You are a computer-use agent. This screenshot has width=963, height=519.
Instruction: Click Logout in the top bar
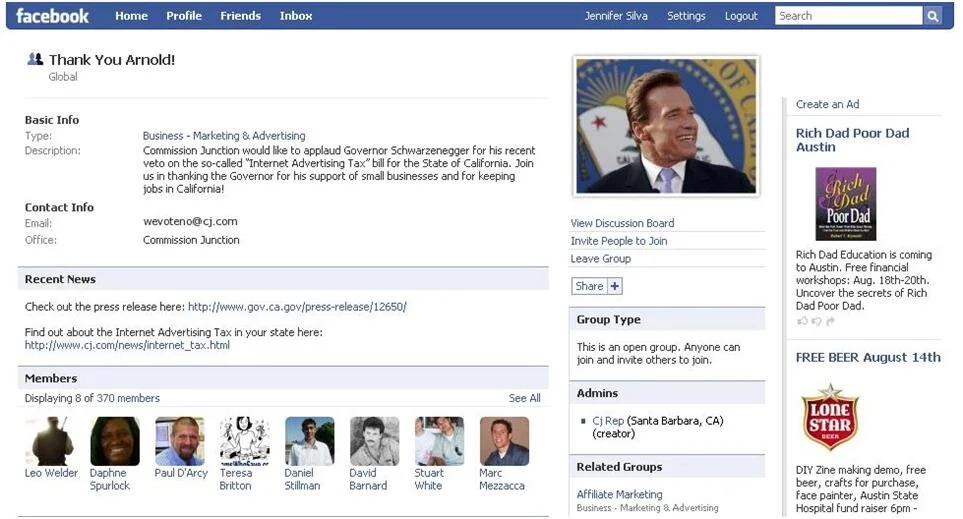click(x=741, y=16)
